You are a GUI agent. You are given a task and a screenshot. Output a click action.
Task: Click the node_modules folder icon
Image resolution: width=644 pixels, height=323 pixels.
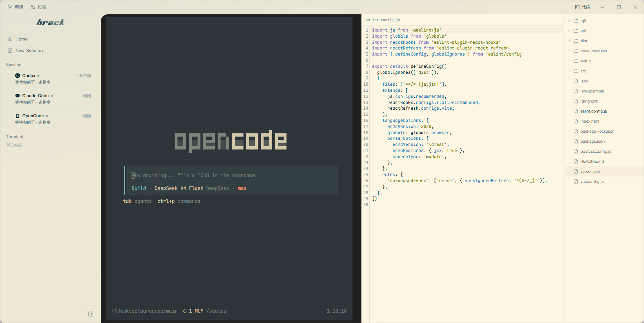click(576, 51)
